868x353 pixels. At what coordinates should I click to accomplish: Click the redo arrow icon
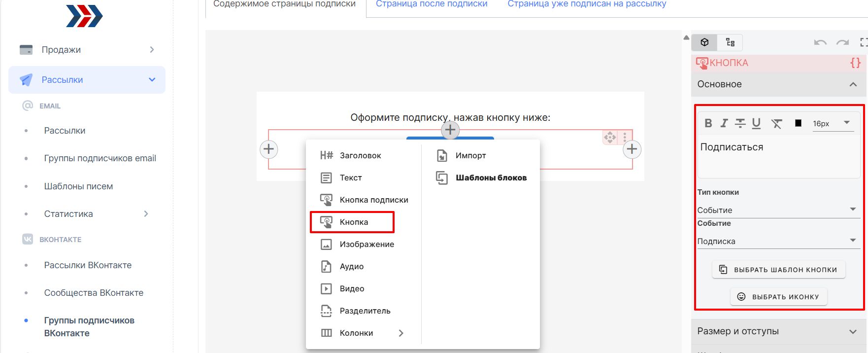[x=842, y=42]
